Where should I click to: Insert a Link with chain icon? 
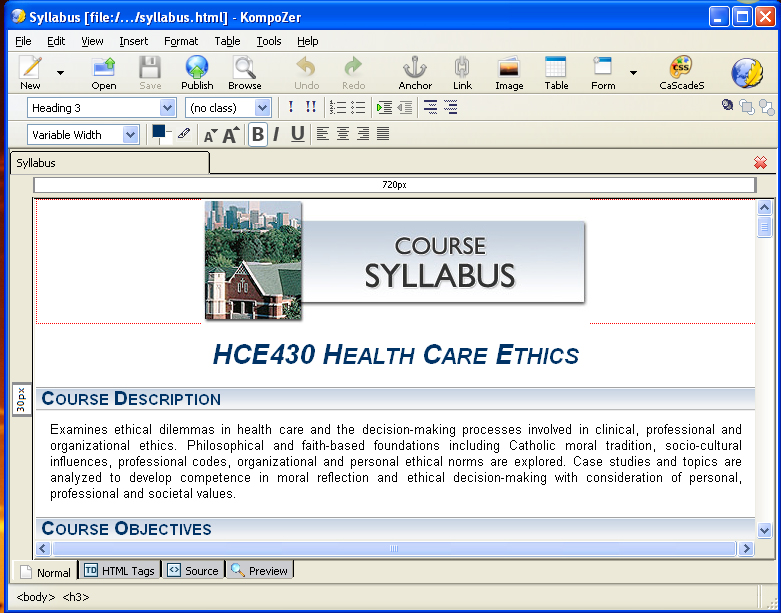[x=462, y=73]
